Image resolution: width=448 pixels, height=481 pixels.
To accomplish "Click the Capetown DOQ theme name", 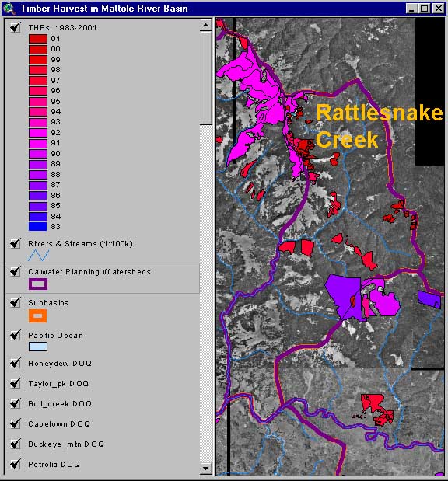I will [x=59, y=424].
